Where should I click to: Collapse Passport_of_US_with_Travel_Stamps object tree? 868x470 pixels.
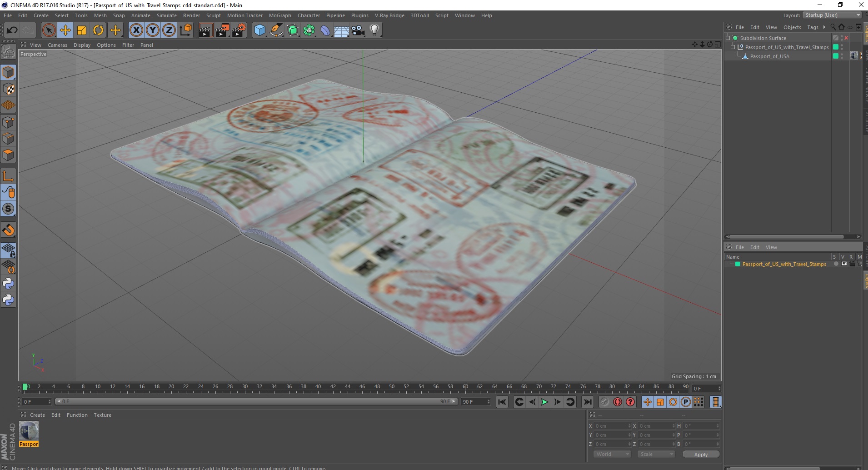[733, 47]
